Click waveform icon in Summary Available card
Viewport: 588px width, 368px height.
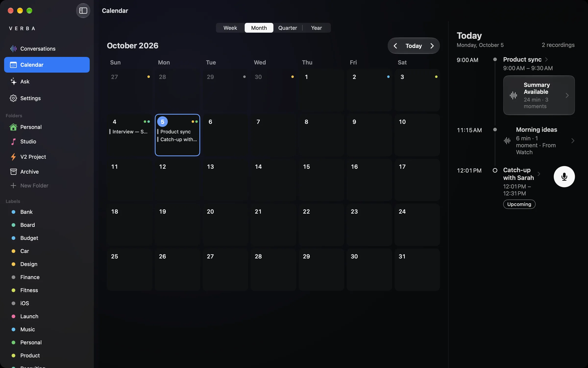514,95
